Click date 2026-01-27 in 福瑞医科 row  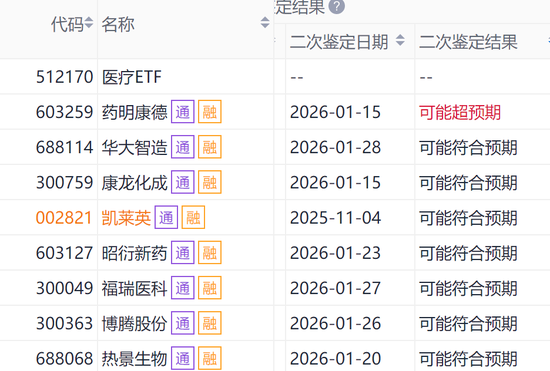tap(335, 288)
